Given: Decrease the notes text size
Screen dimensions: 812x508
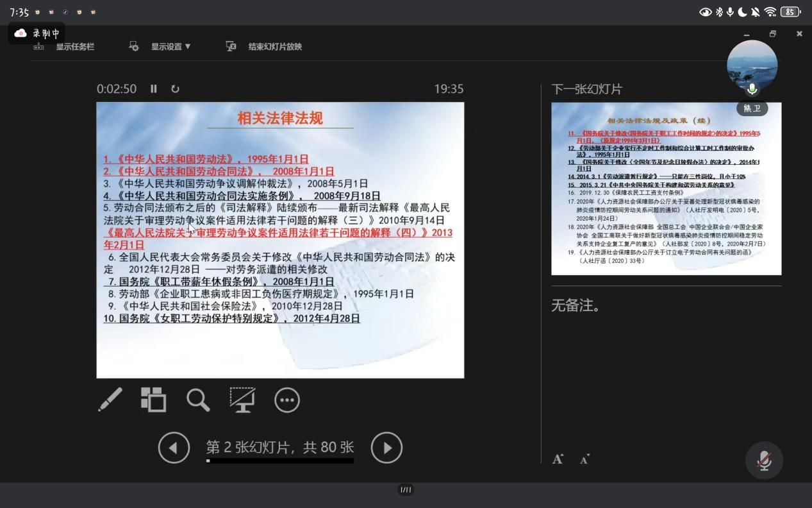Looking at the screenshot, I should tap(584, 459).
